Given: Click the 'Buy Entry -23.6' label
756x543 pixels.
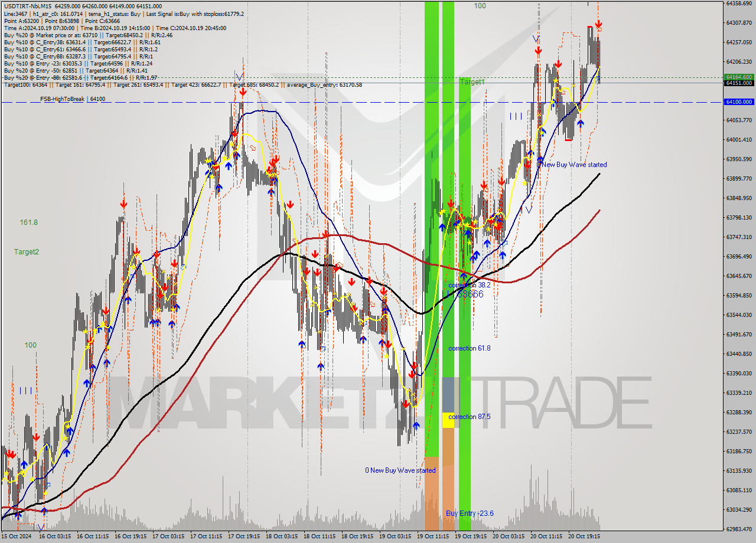Looking at the screenshot, I should 470,513.
